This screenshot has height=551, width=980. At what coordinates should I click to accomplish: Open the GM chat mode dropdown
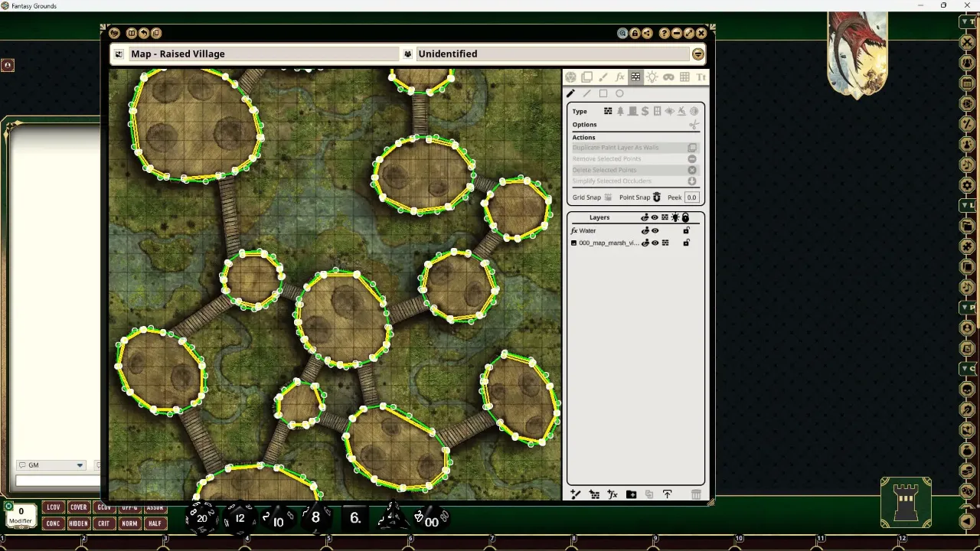pos(51,465)
